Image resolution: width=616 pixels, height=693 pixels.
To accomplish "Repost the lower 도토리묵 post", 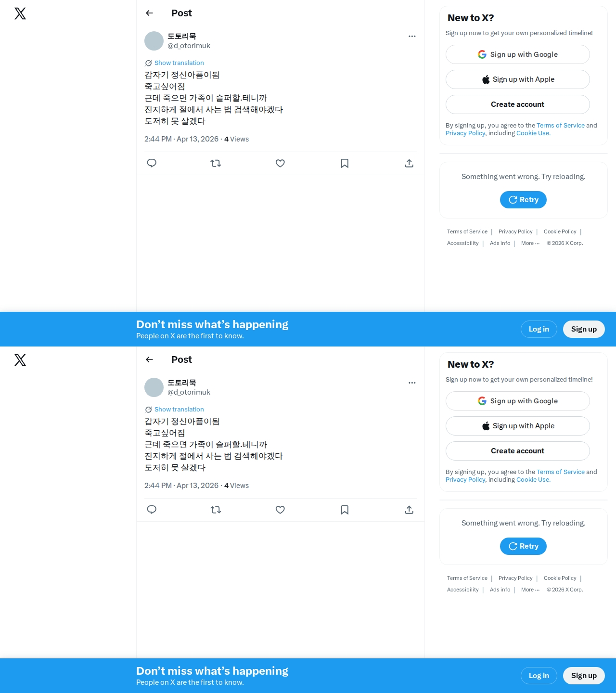I will tap(216, 510).
